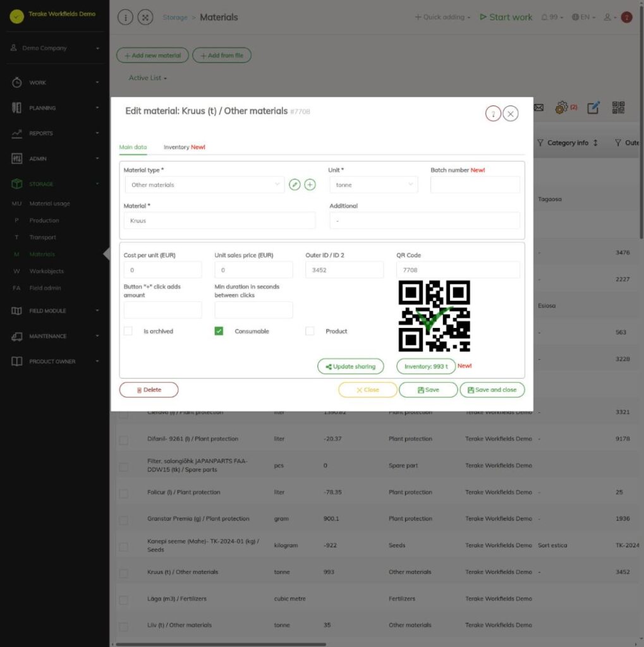
Task: Click the yellow Close button
Action: pos(367,389)
